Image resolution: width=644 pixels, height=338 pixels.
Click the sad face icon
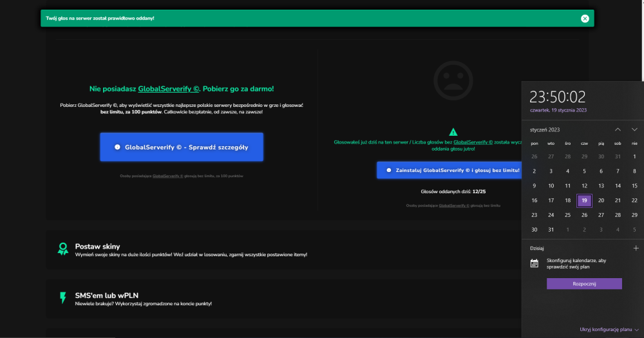tap(453, 80)
